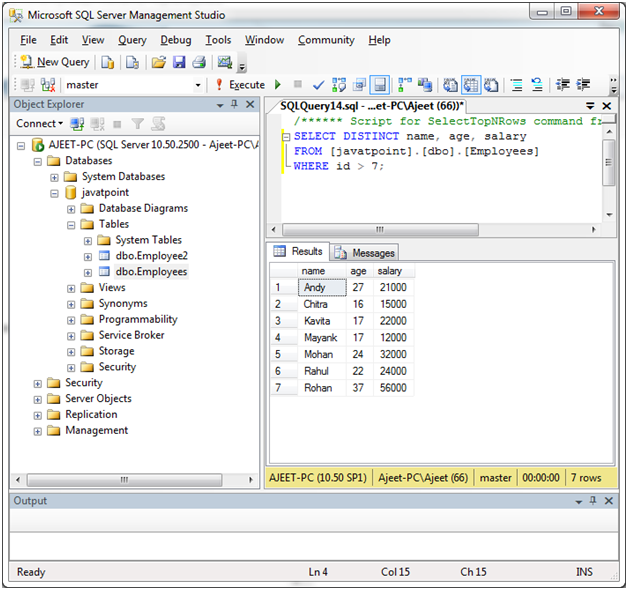
Task: Click the Save floppy disk icon
Action: pyautogui.click(x=179, y=62)
